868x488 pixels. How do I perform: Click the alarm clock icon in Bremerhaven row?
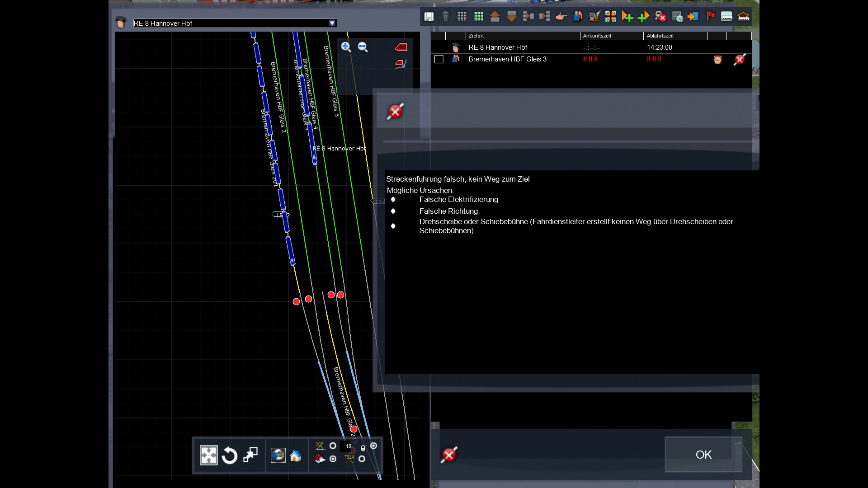click(717, 60)
